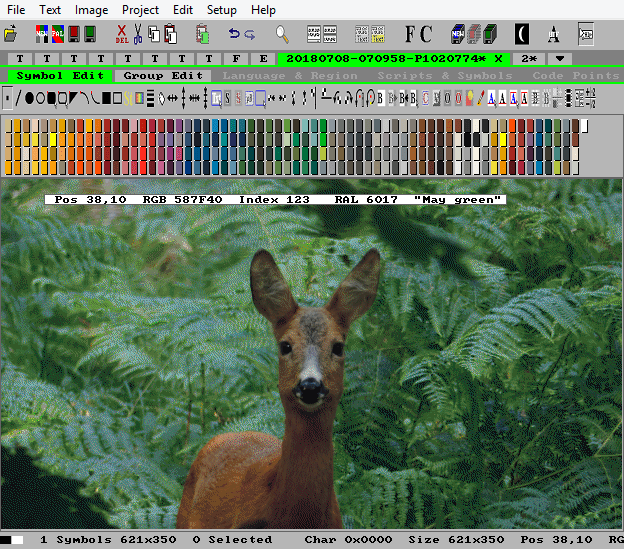The width and height of the screenshot is (624, 549).
Task: Open the tab list dropdown arrow
Action: coord(560,59)
